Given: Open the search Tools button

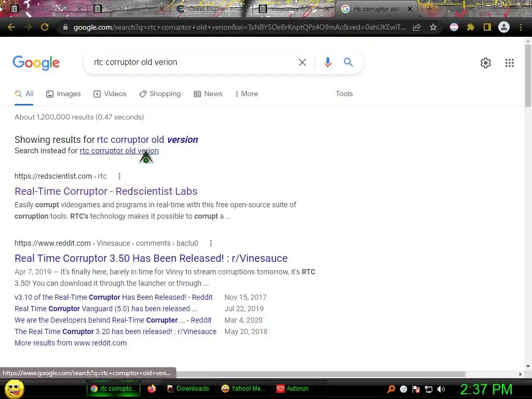Looking at the screenshot, I should point(344,94).
